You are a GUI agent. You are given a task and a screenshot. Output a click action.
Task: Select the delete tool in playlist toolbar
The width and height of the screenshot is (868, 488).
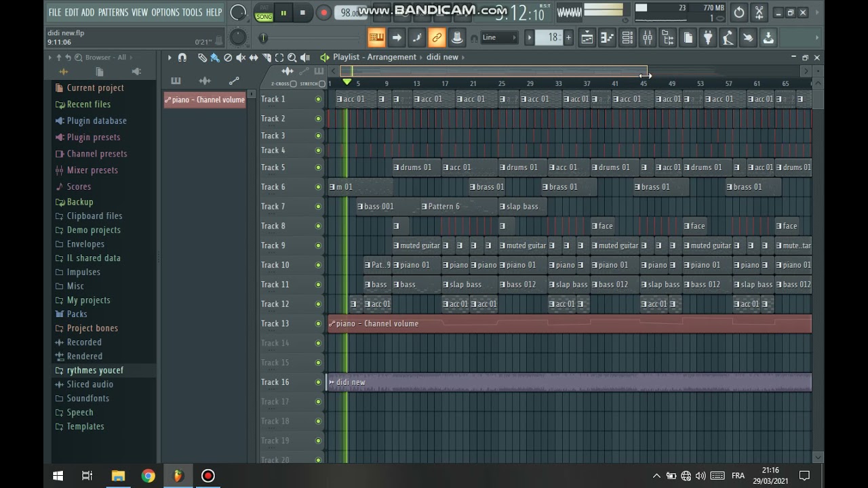[228, 58]
